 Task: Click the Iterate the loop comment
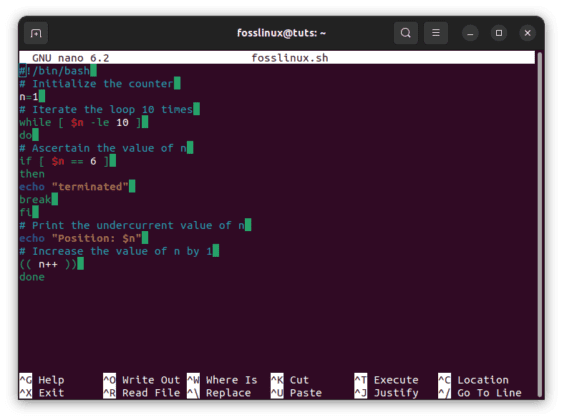pyautogui.click(x=109, y=109)
